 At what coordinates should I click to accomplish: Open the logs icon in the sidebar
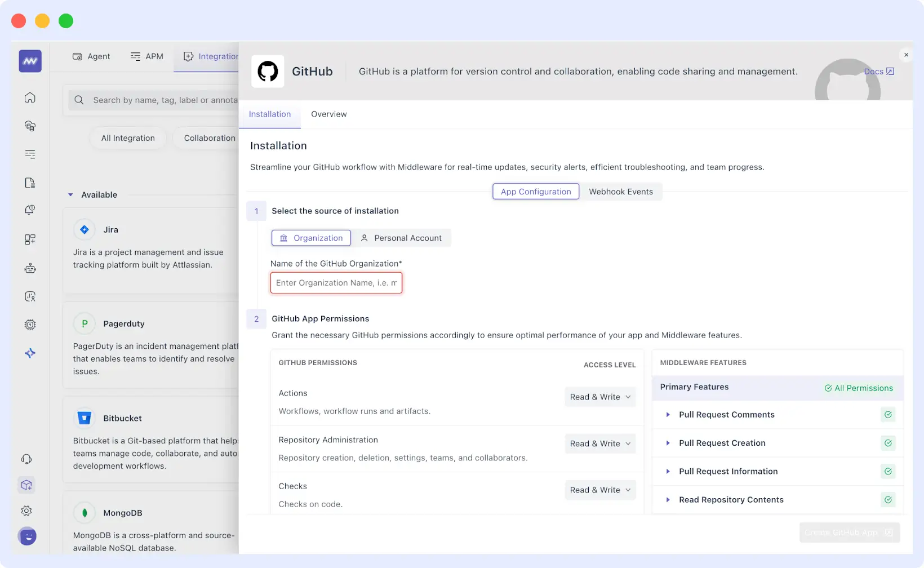click(x=29, y=154)
